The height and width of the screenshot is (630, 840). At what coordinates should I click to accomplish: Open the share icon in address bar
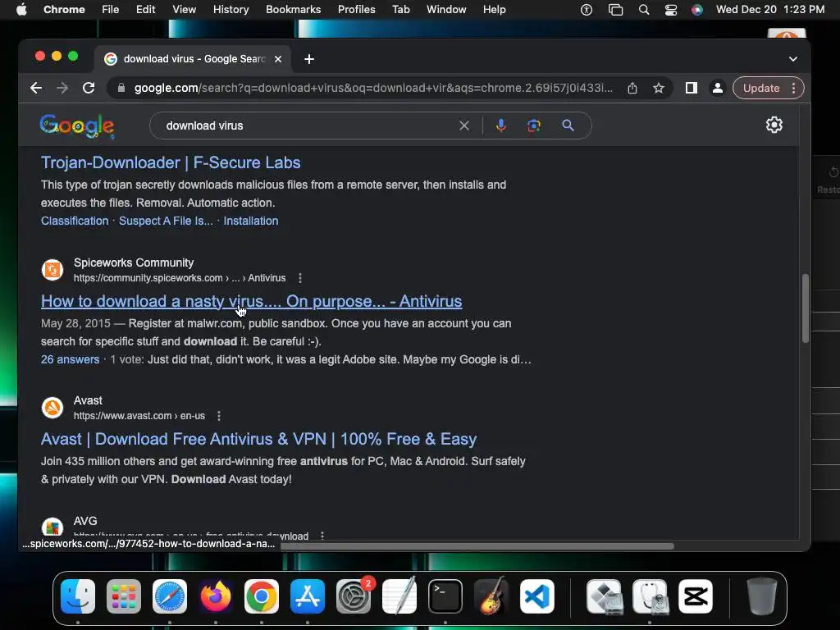[632, 88]
